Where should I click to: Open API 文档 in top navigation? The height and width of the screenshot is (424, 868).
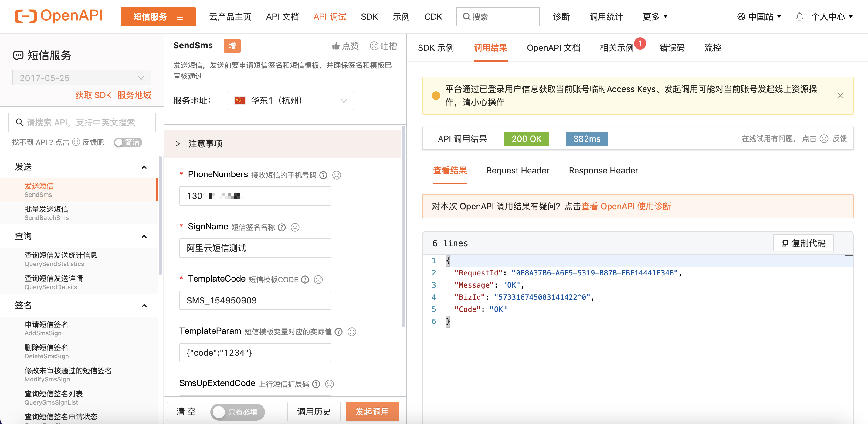282,17
